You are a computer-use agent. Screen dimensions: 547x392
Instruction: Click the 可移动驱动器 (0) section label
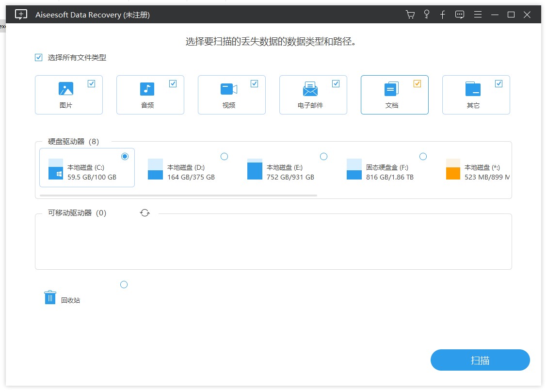[77, 213]
